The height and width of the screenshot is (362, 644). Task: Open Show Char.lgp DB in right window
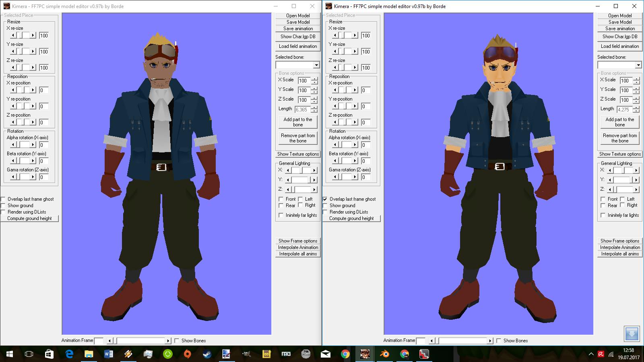tap(620, 37)
